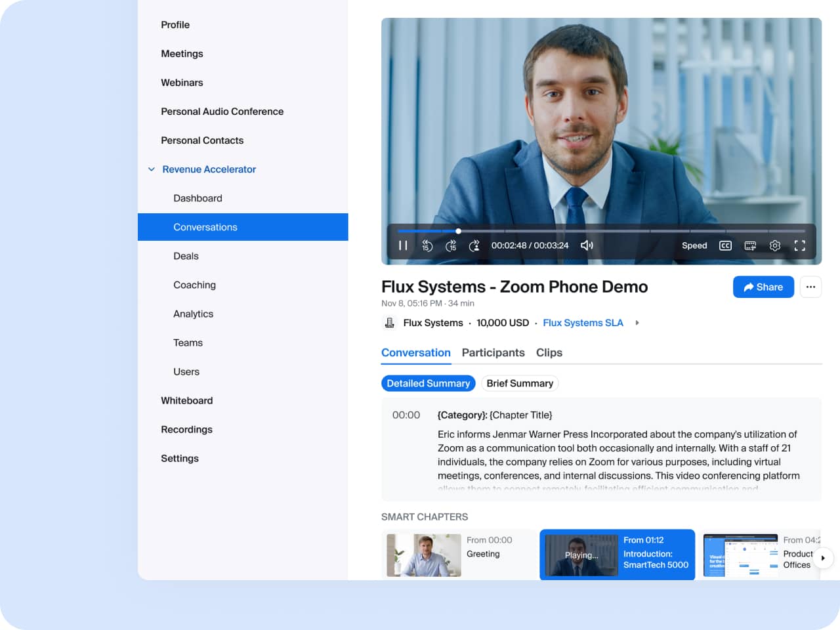Open playback Speed options

click(x=694, y=245)
